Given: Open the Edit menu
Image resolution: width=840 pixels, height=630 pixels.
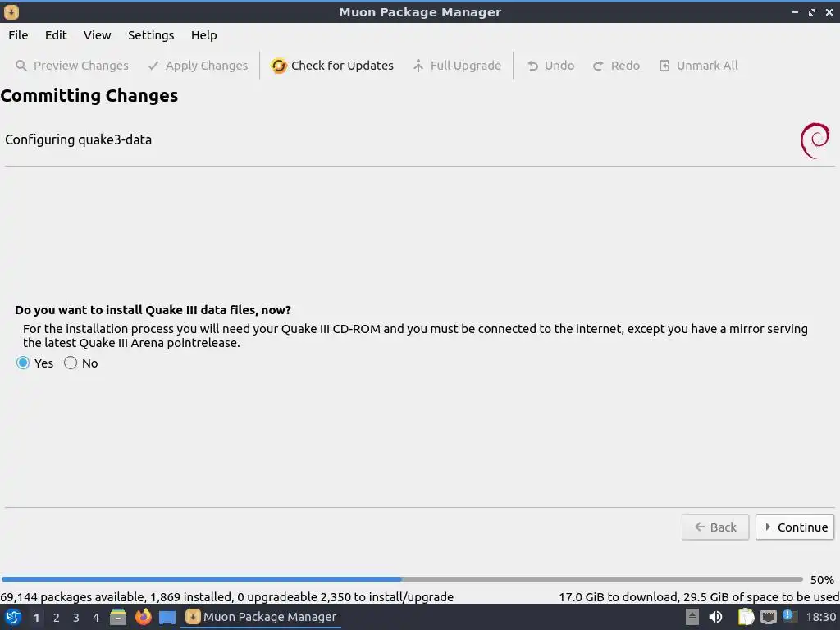Looking at the screenshot, I should [56, 35].
